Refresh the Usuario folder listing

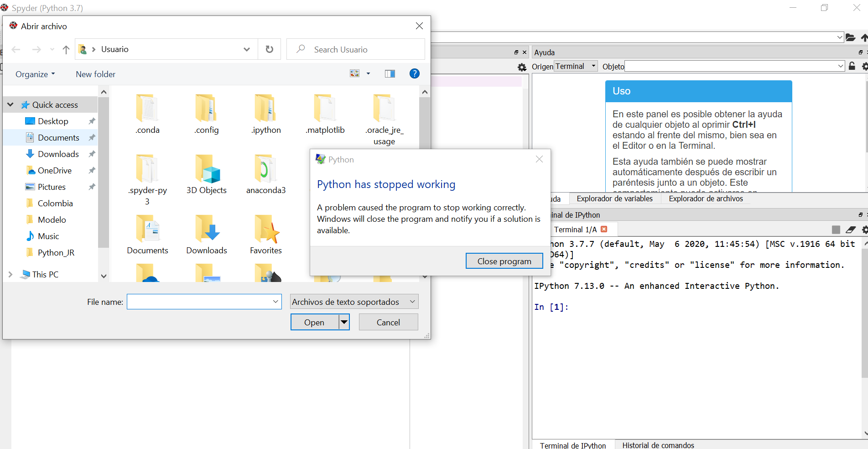tap(269, 49)
